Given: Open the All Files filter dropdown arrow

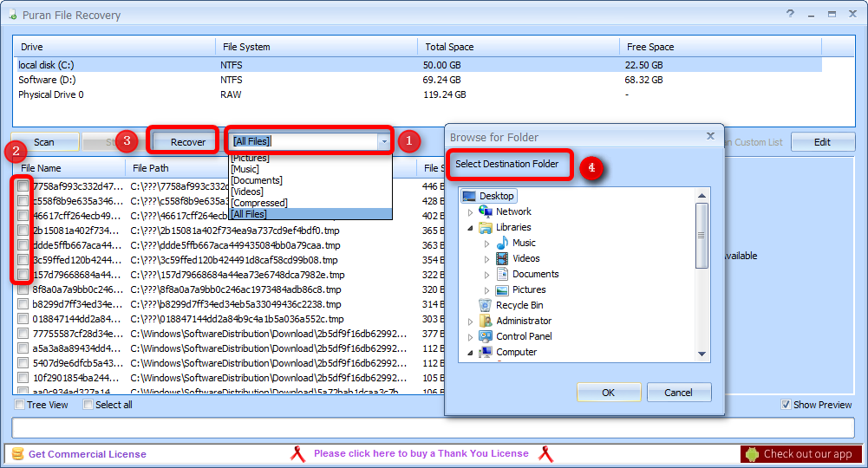Looking at the screenshot, I should [383, 141].
